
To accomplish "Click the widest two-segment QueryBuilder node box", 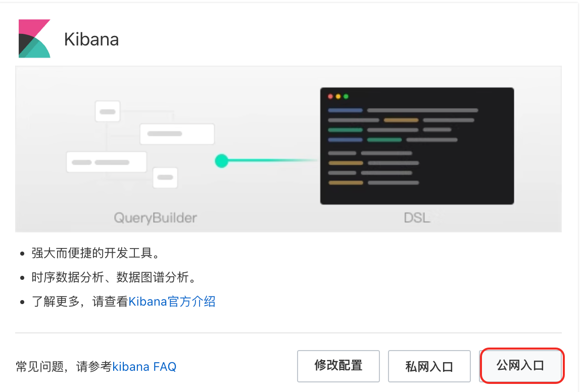I will click(x=107, y=162).
